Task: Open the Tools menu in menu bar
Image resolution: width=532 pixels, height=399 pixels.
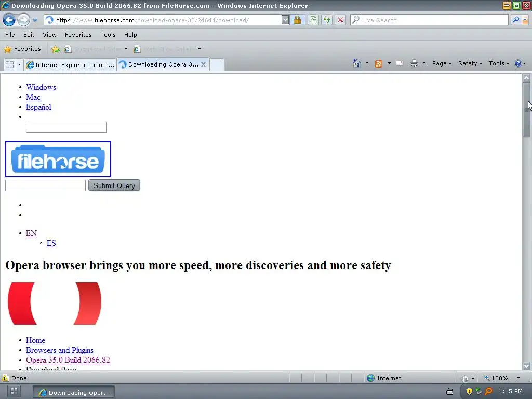Action: coord(108,35)
